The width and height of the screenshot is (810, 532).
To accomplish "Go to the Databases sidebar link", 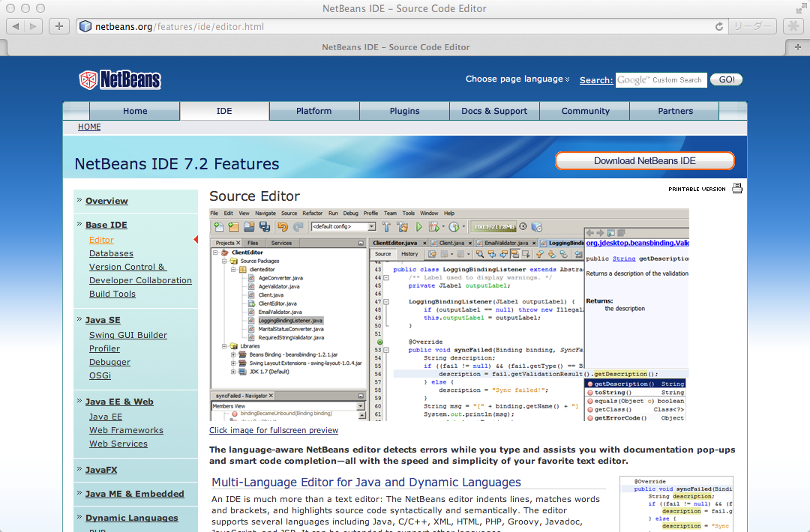I will (111, 253).
